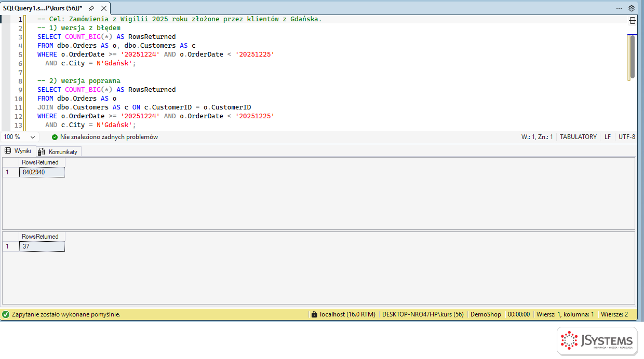
Task: Switch to the Wyniki results tab
Action: 18,151
